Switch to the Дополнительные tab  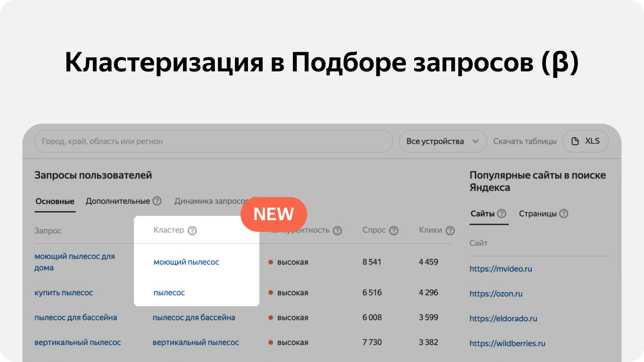[118, 201]
